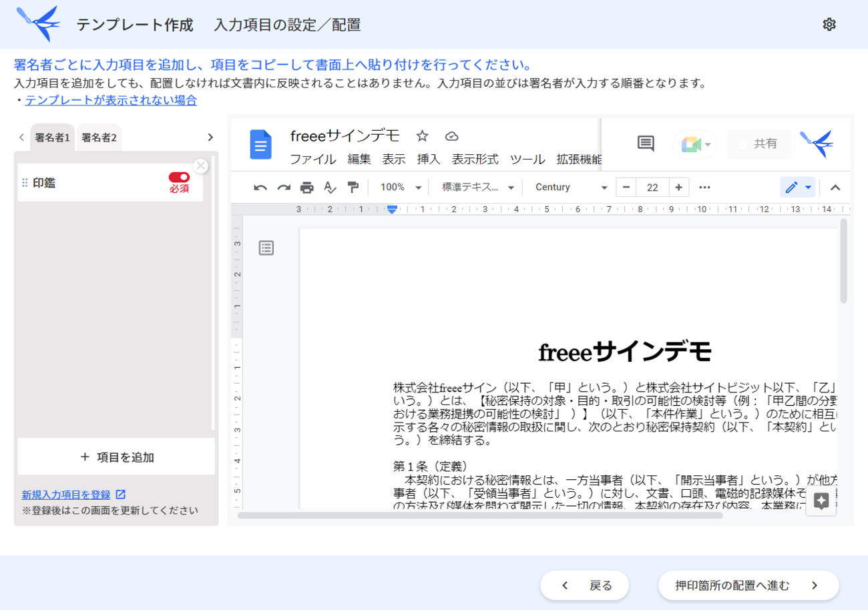This screenshot has width=868, height=610.
Task: Show next signer tabs with right chevron
Action: click(210, 137)
